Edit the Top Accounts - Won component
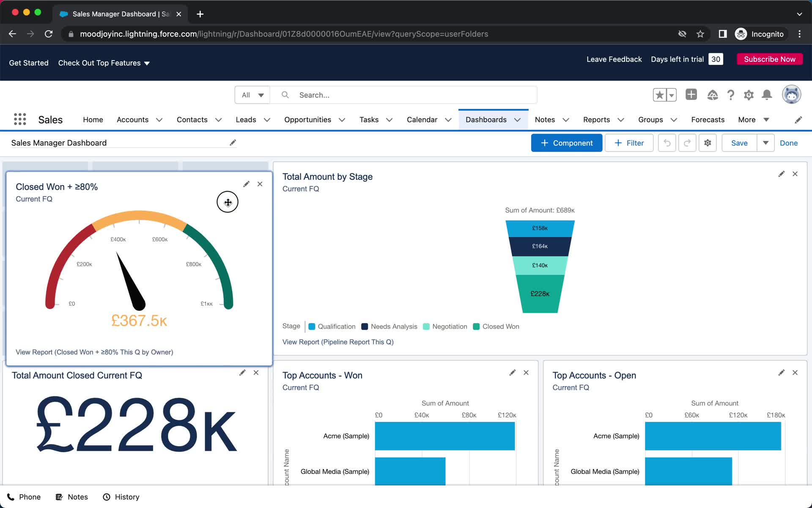Viewport: 812px width, 508px height. 513,373
